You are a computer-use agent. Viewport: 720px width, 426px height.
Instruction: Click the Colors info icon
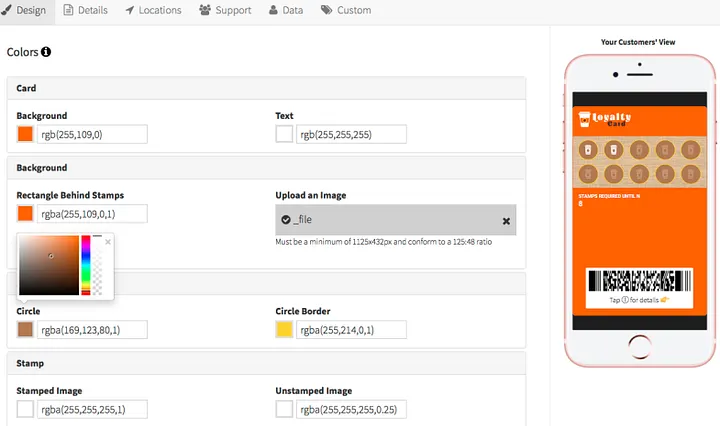click(46, 52)
